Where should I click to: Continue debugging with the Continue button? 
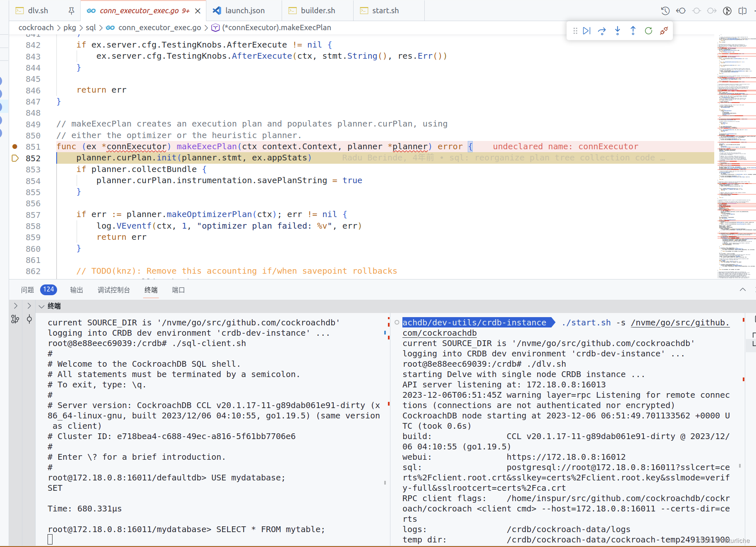click(586, 31)
